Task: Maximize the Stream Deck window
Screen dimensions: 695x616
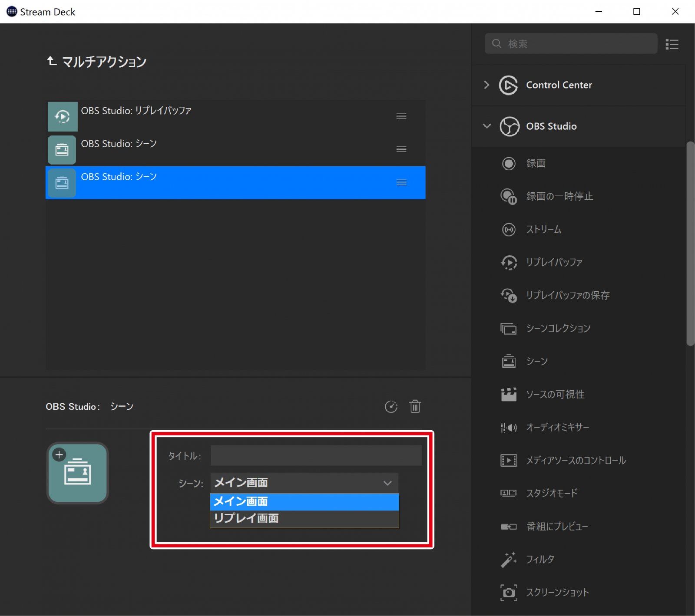Action: point(637,11)
